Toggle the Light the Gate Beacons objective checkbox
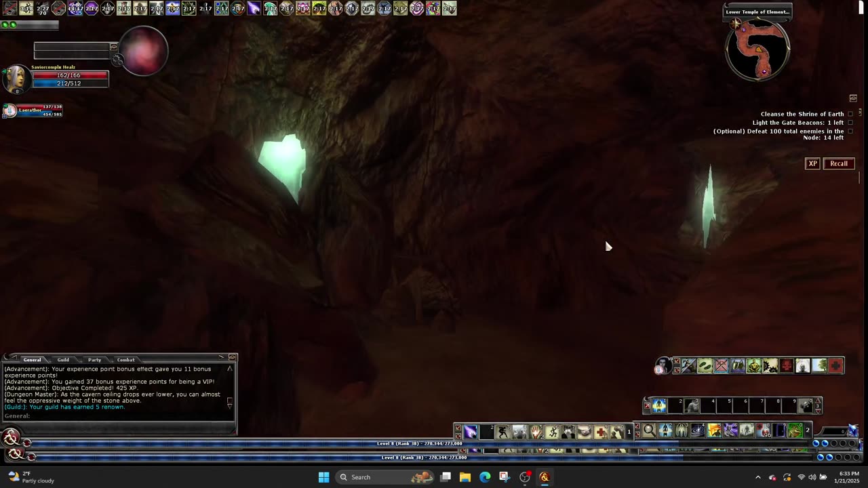 (x=850, y=123)
